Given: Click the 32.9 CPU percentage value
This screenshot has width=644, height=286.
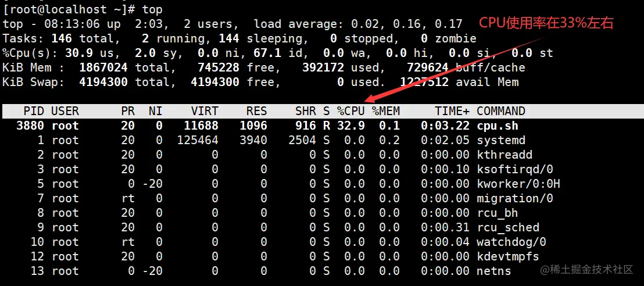Looking at the screenshot, I should pyautogui.click(x=350, y=126).
